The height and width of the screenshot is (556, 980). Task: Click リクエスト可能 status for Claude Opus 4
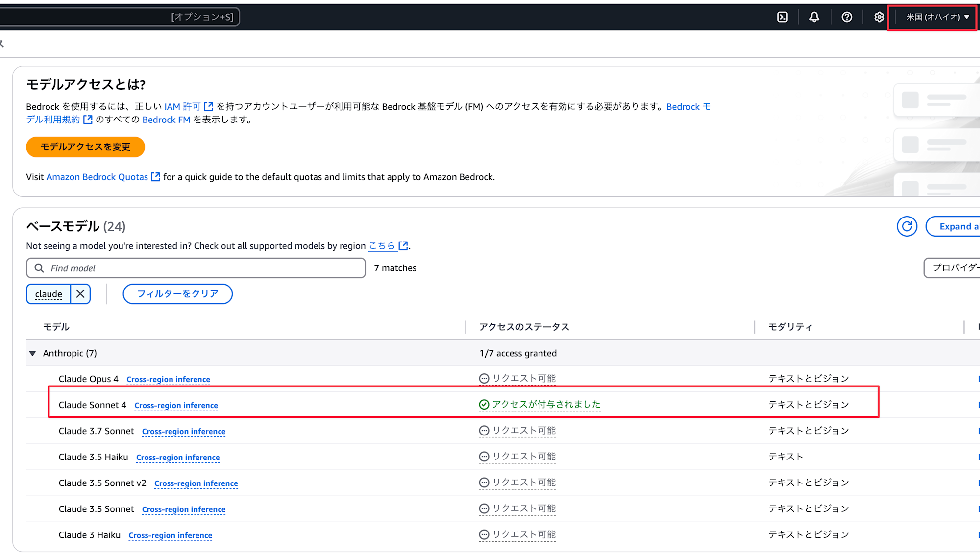[x=517, y=379]
